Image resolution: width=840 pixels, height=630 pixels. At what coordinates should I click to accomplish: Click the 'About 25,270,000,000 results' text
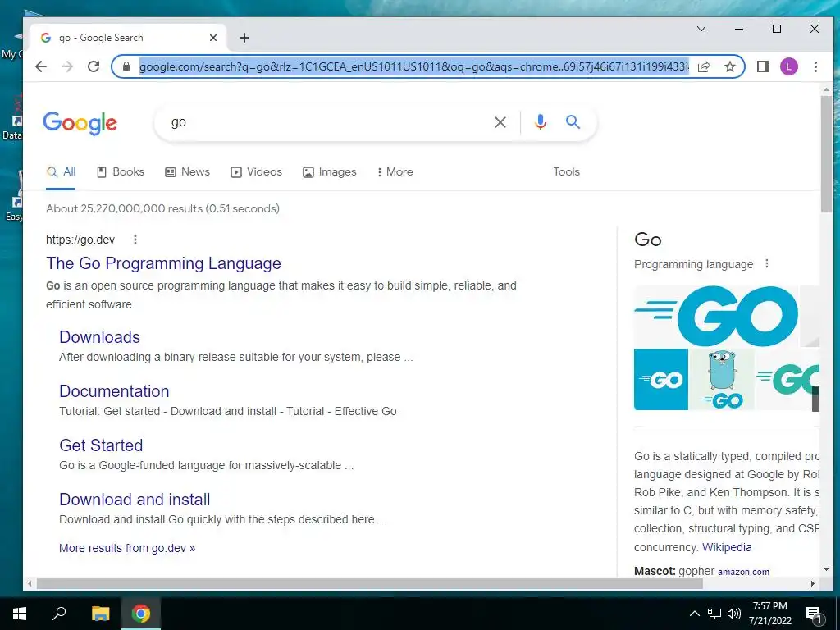click(x=163, y=208)
